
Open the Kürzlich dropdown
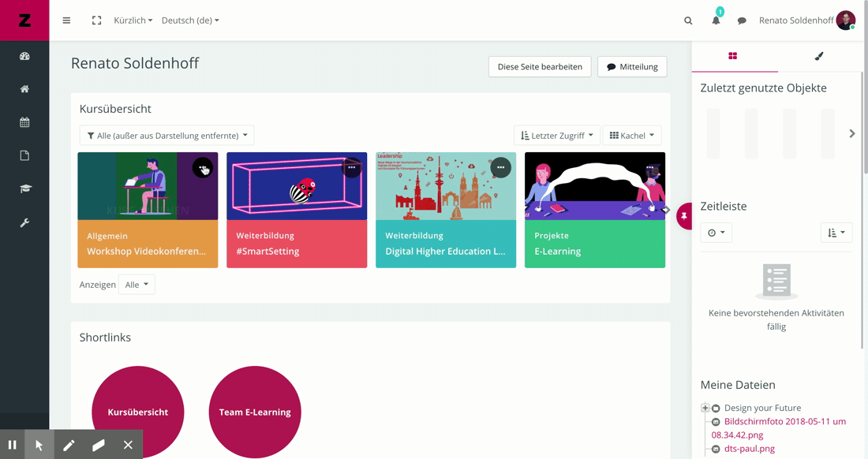coord(133,21)
